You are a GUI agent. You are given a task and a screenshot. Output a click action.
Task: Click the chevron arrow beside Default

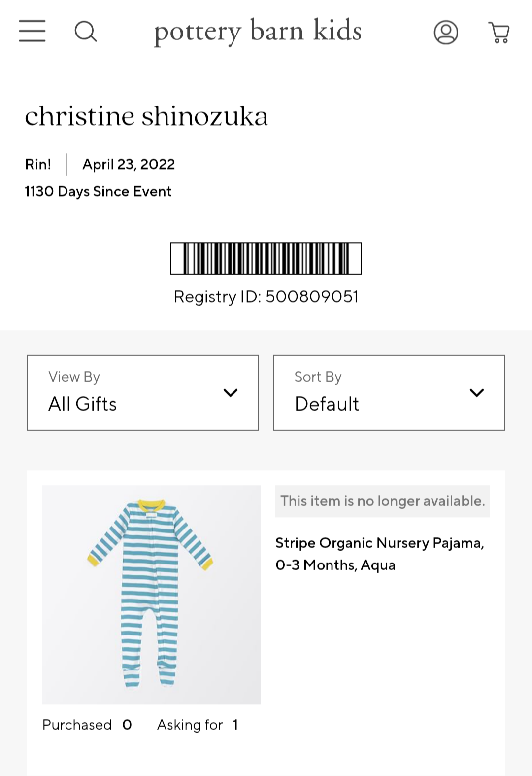(477, 393)
